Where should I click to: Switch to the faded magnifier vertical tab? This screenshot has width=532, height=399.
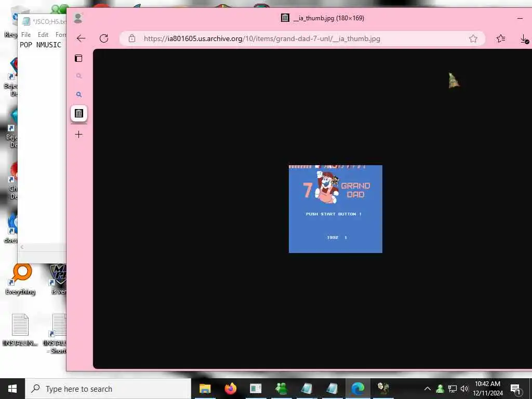click(x=79, y=76)
